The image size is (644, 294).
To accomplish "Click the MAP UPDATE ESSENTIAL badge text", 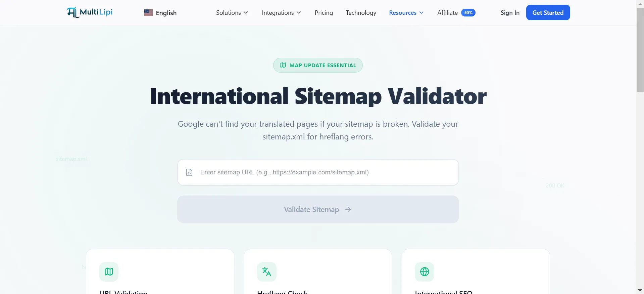I will 323,65.
